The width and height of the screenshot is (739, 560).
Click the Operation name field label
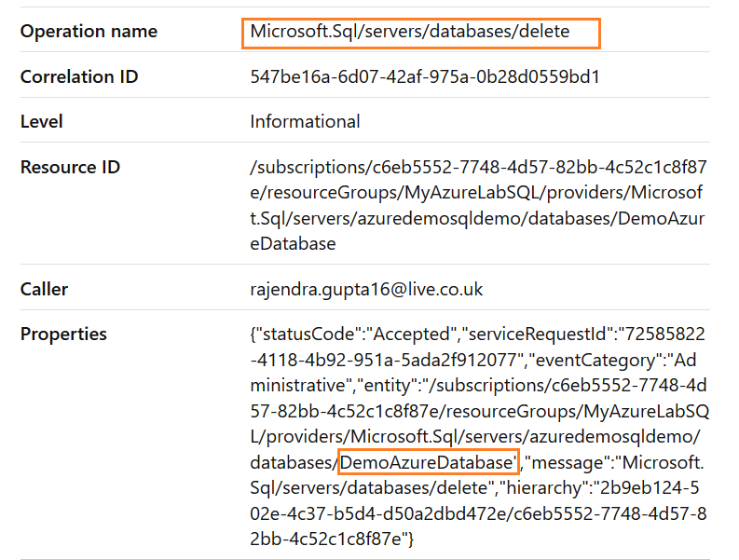89,32
